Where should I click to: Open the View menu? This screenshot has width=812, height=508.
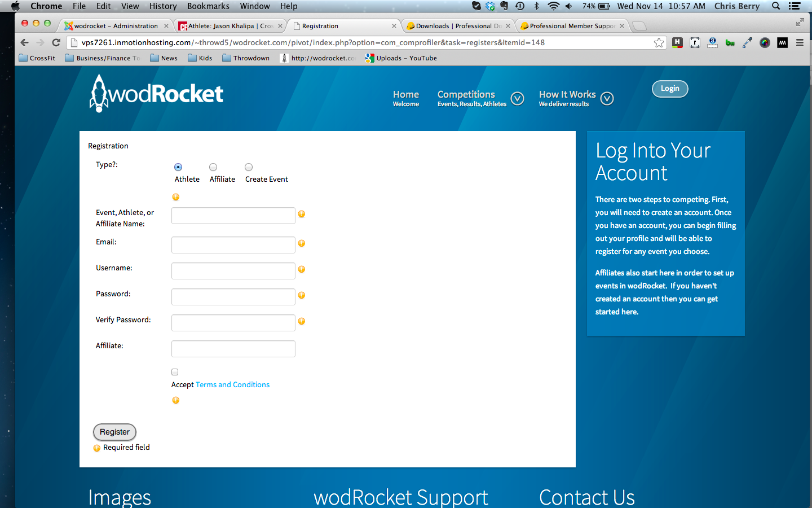click(130, 6)
